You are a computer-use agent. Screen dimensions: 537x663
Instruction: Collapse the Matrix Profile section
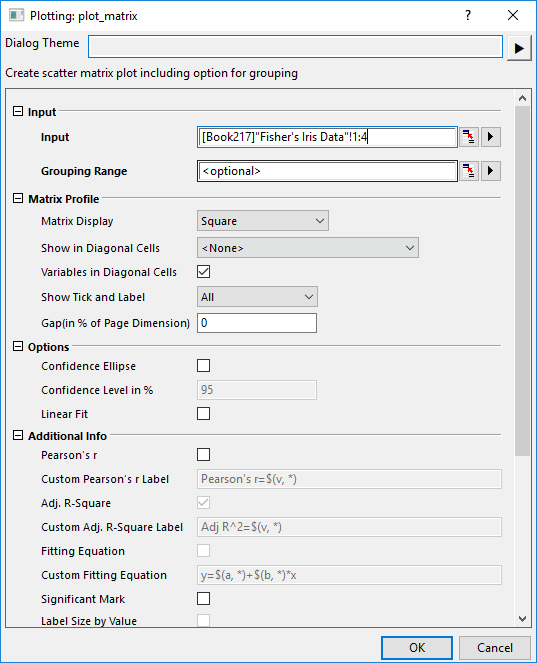18,198
